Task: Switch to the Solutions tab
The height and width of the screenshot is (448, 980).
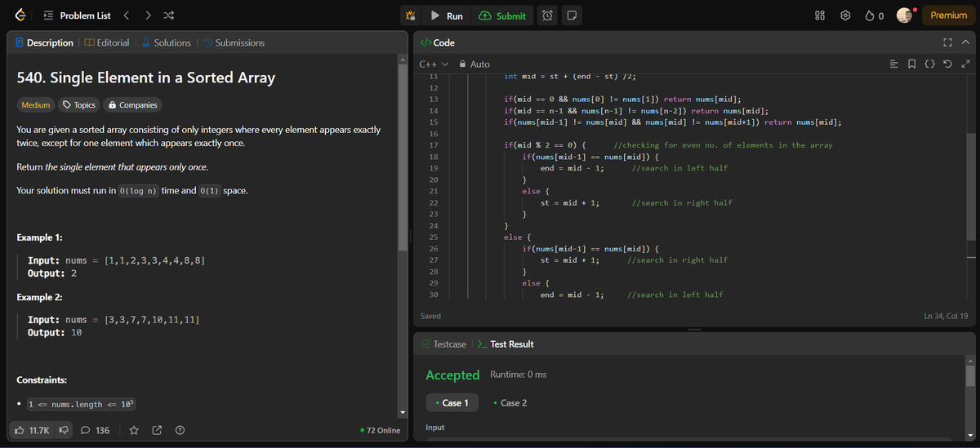Action: point(166,42)
